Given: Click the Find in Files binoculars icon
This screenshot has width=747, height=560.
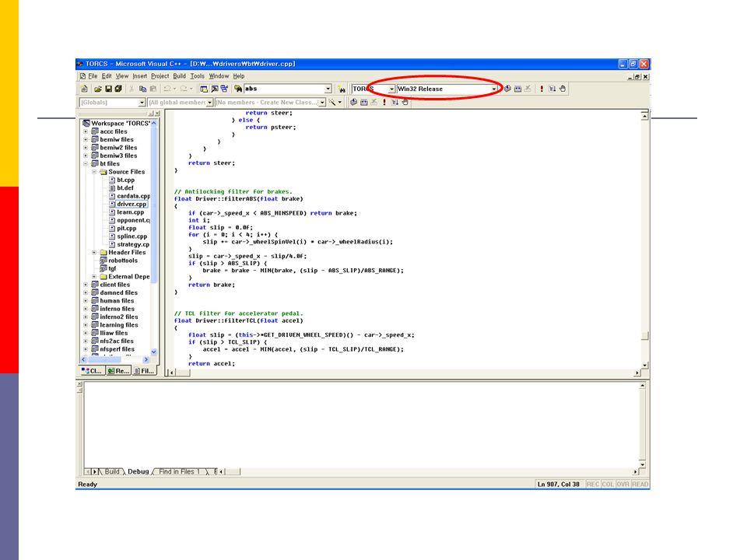Looking at the screenshot, I should pos(238,89).
